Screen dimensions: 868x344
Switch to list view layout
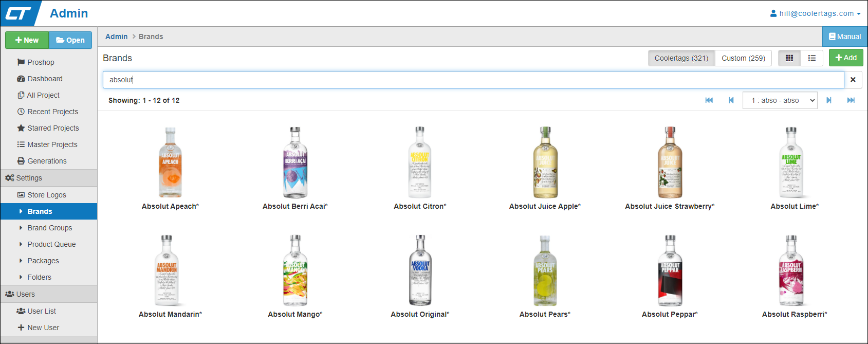[812, 58]
